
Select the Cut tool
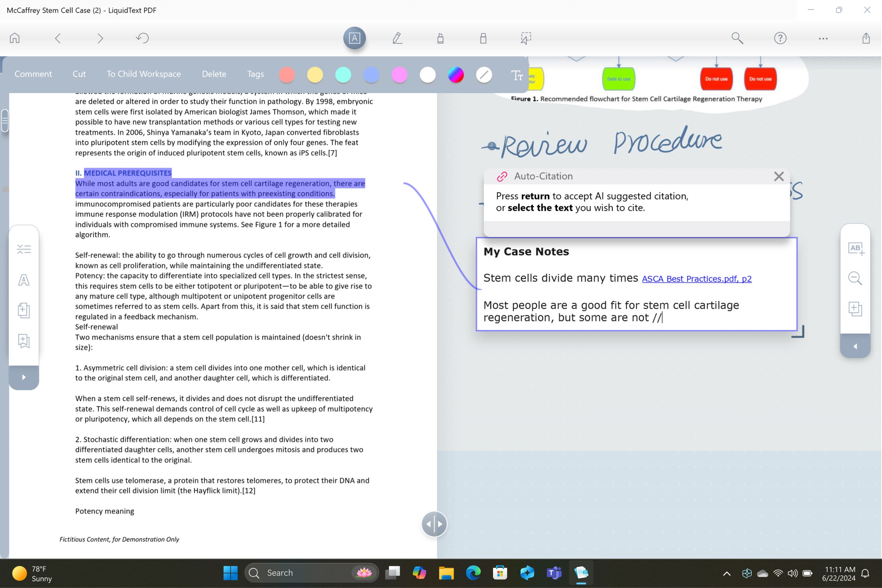(x=79, y=73)
